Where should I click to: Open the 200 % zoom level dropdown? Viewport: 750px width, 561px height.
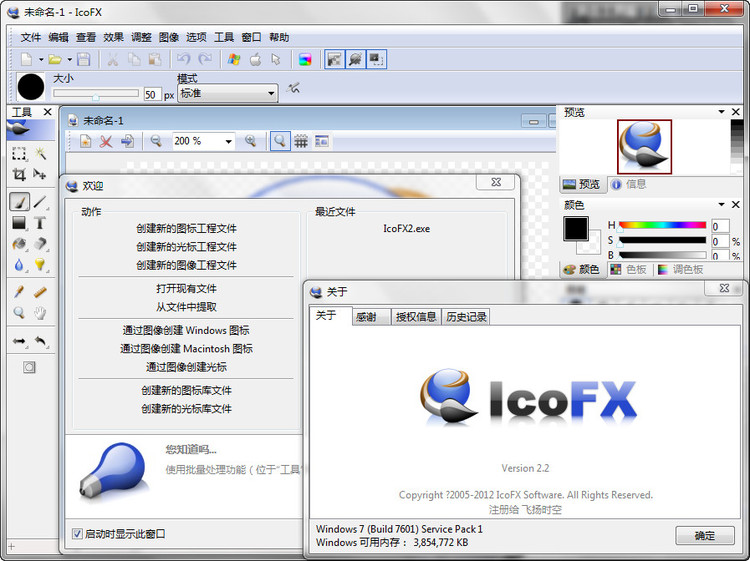(x=228, y=142)
